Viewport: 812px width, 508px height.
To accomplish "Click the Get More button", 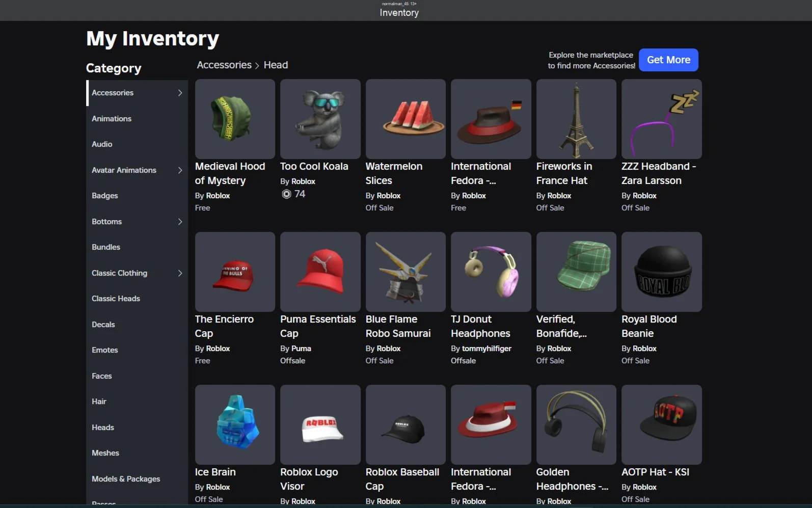I will tap(668, 60).
